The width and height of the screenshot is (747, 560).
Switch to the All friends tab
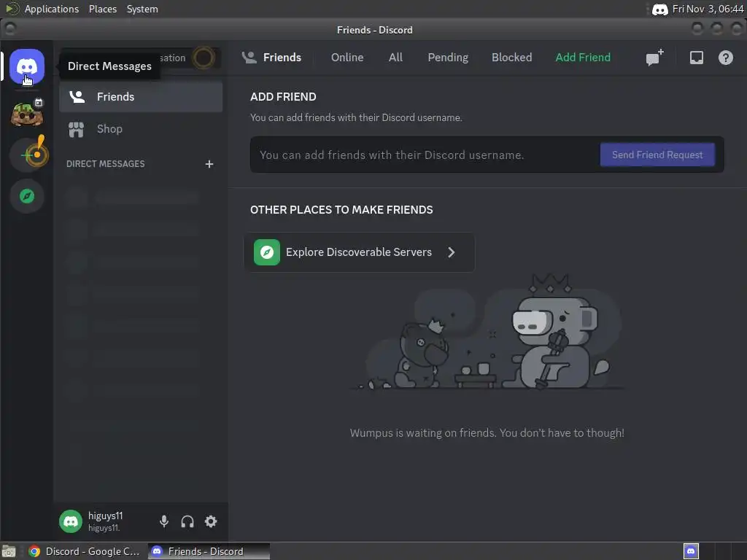(x=395, y=58)
